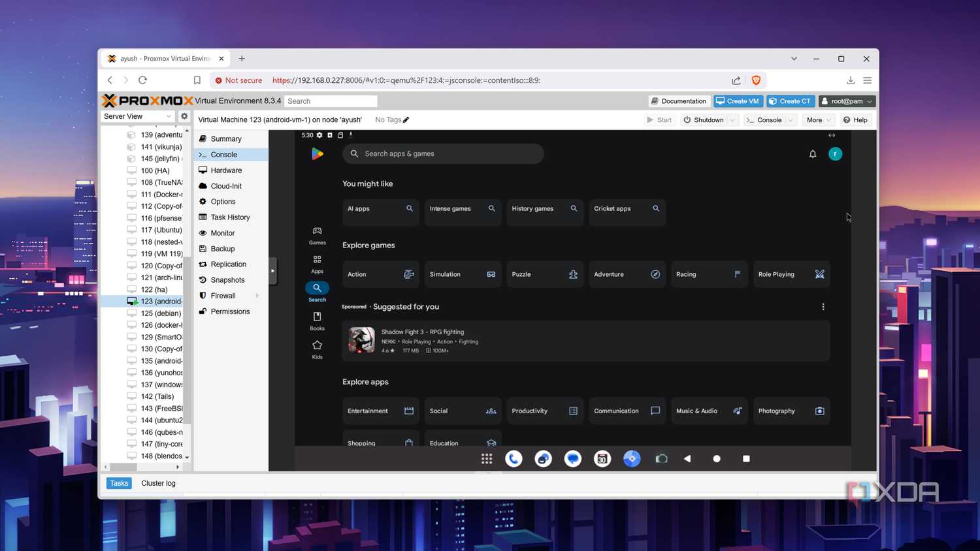Open Games section in Play sidebar
The height and width of the screenshot is (551, 980).
[x=318, y=236]
